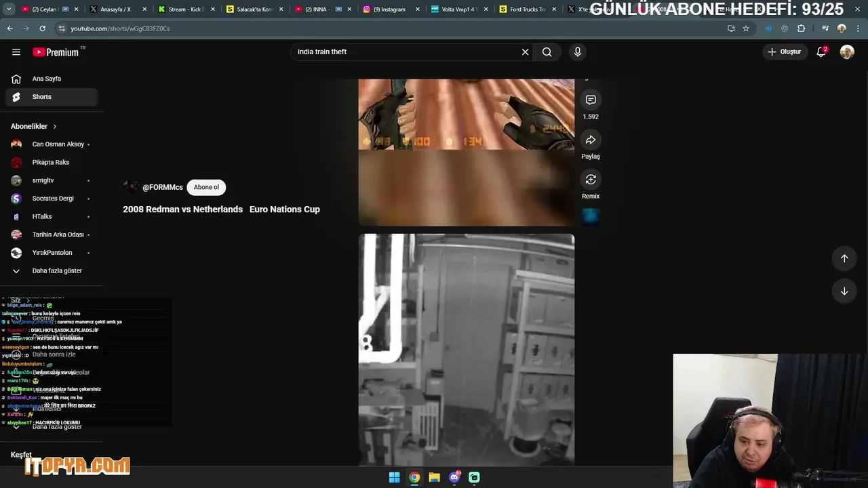Run the search with the magnifier button

547,52
